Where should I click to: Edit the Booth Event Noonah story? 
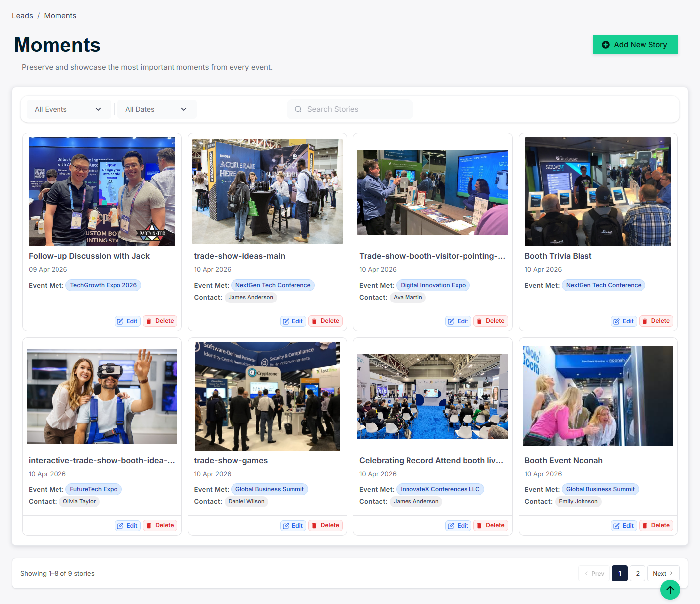[624, 526]
